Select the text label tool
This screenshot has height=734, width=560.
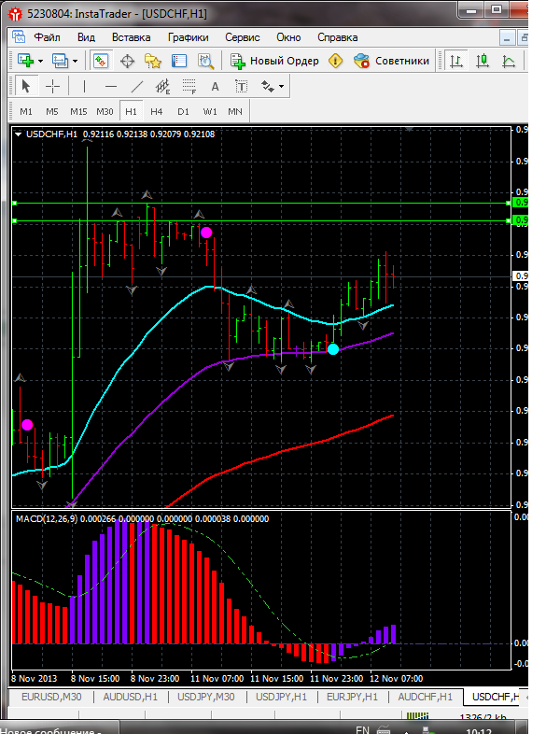[x=241, y=86]
